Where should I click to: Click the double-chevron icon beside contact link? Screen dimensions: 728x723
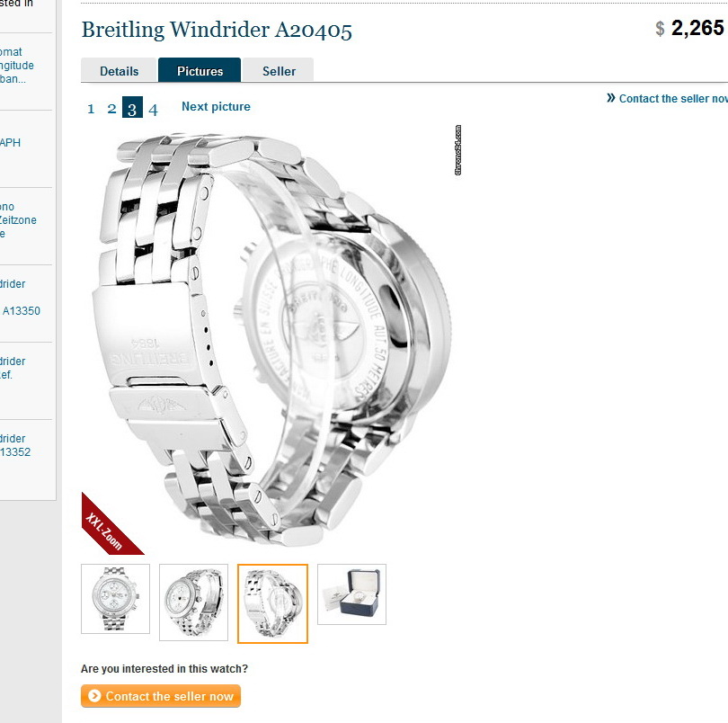pos(611,98)
